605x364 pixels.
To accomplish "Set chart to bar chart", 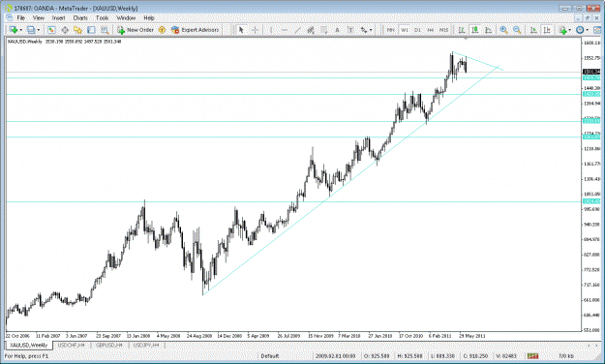I will click(462, 30).
